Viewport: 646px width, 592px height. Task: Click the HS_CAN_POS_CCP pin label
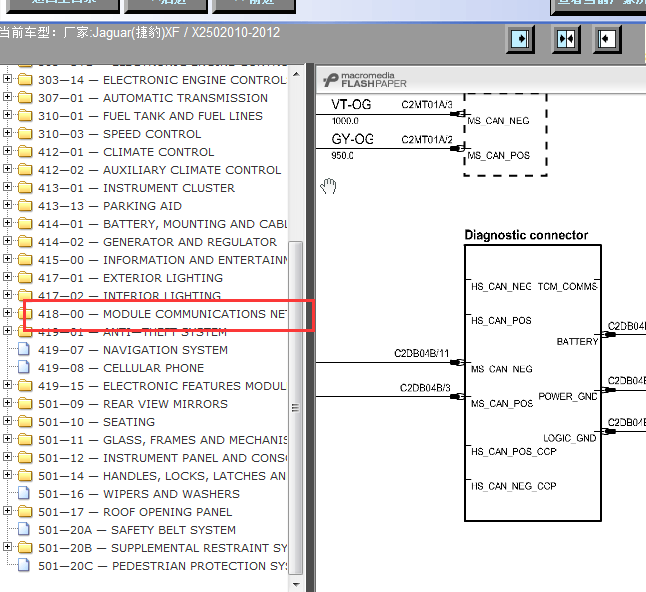[514, 452]
